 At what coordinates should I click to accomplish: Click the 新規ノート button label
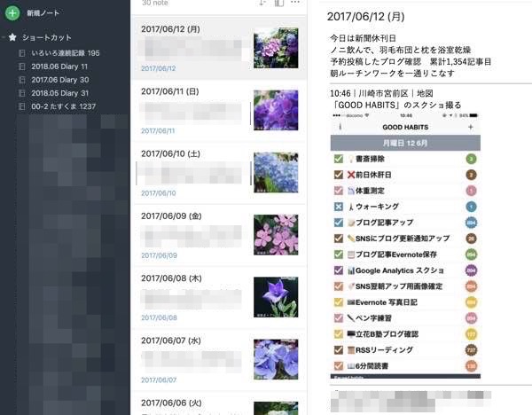coord(43,13)
